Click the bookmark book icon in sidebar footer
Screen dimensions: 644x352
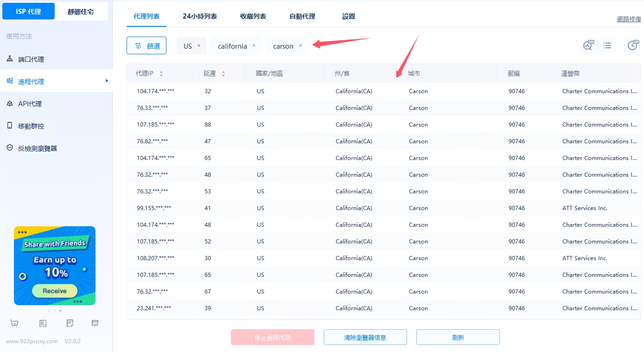coord(43,323)
